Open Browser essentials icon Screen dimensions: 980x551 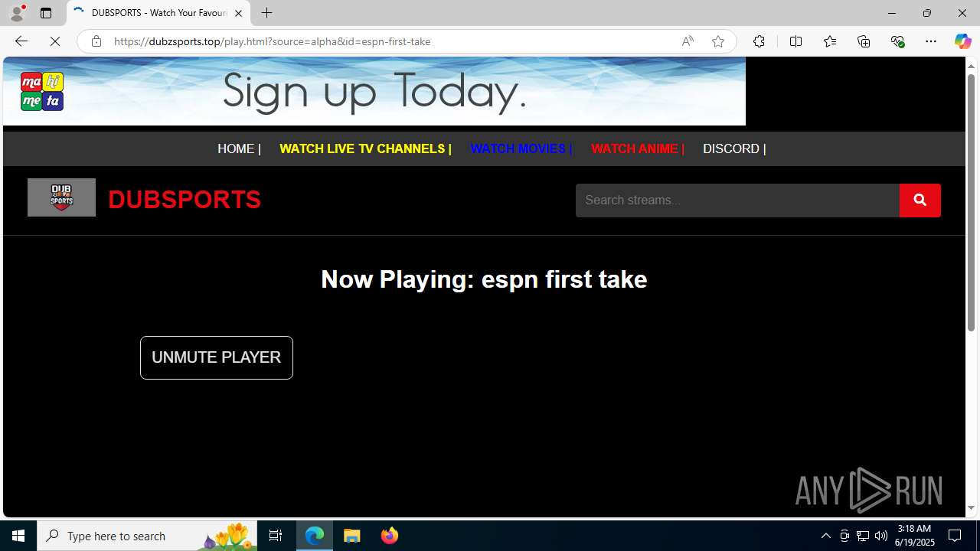tap(897, 41)
